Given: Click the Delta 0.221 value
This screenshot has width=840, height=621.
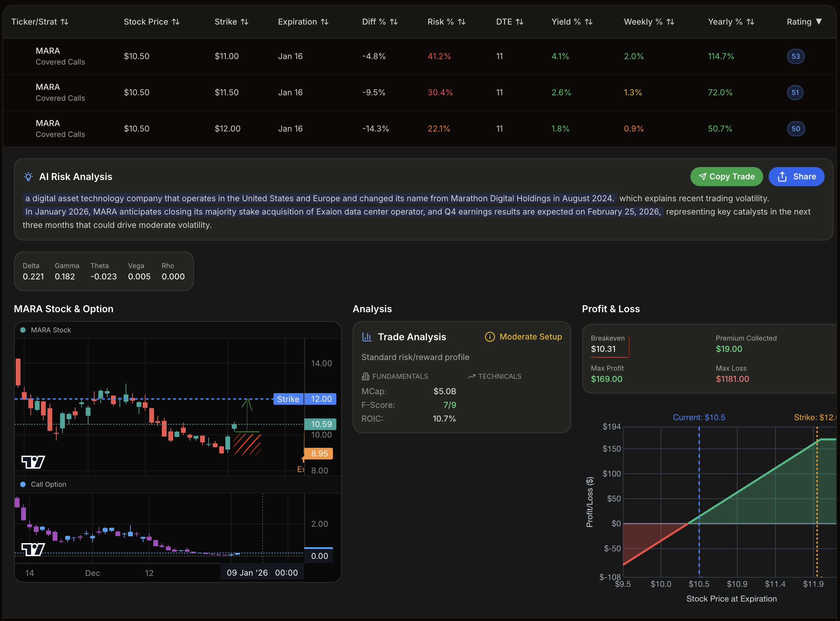Looking at the screenshot, I should pos(33,277).
